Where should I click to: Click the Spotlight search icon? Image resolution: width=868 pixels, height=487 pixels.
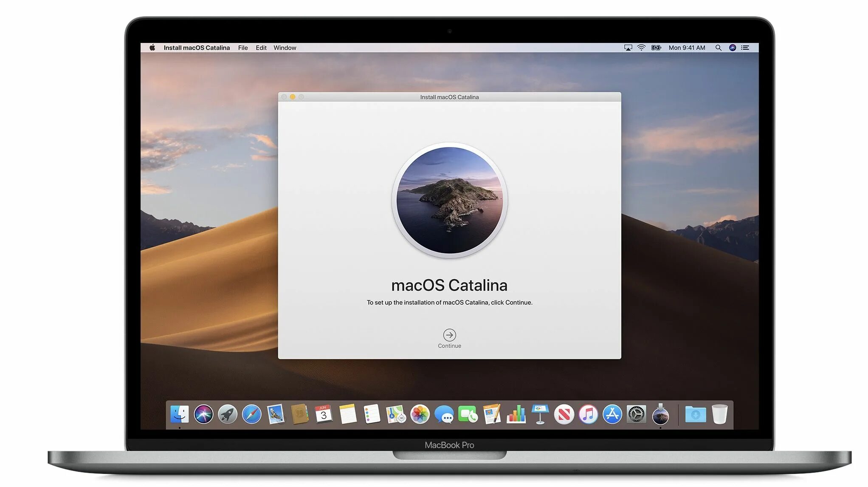[x=718, y=48]
